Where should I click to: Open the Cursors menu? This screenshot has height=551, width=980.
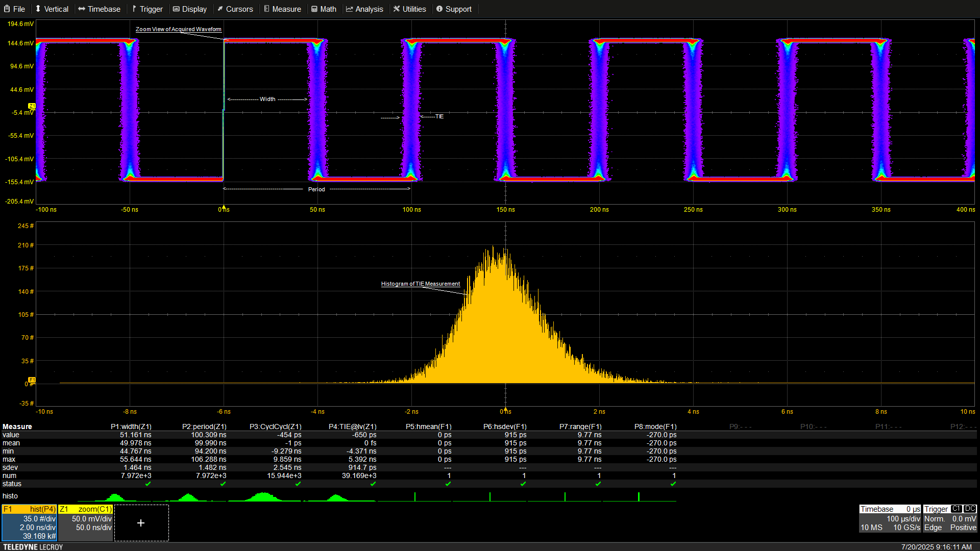[x=235, y=9]
